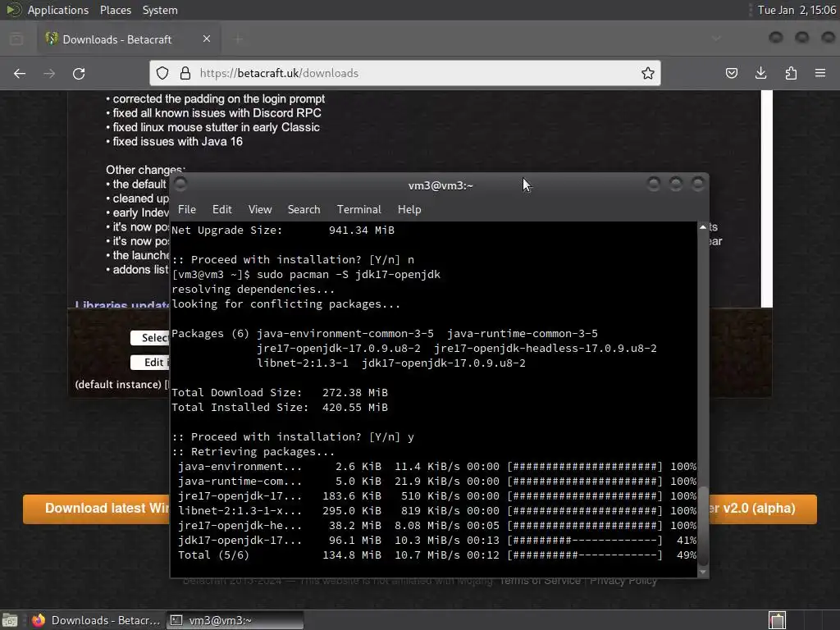Click 'fixed linux mouse stutter' bullet text
The width and height of the screenshot is (840, 630).
click(x=216, y=127)
